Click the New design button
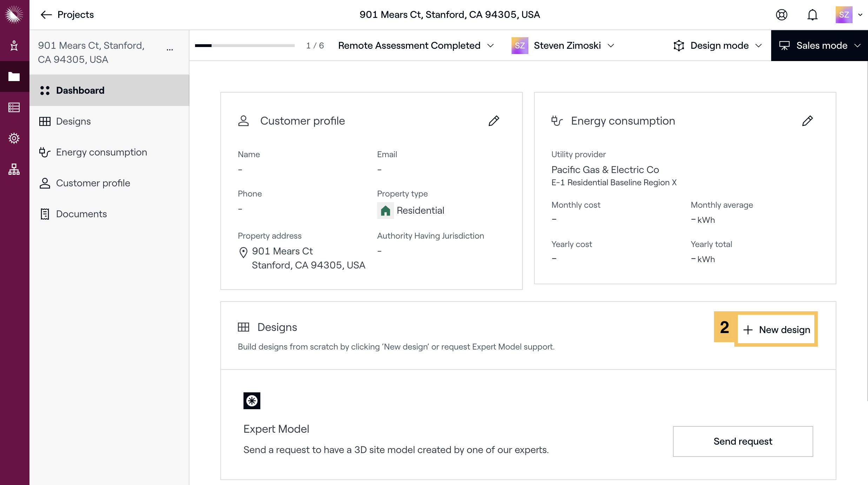The height and width of the screenshot is (485, 868). click(x=776, y=330)
